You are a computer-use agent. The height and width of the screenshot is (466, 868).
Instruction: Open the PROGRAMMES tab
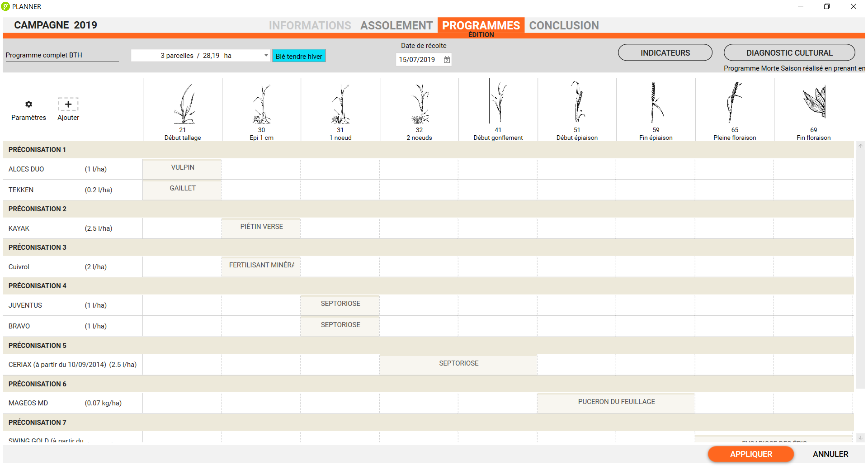pos(481,25)
